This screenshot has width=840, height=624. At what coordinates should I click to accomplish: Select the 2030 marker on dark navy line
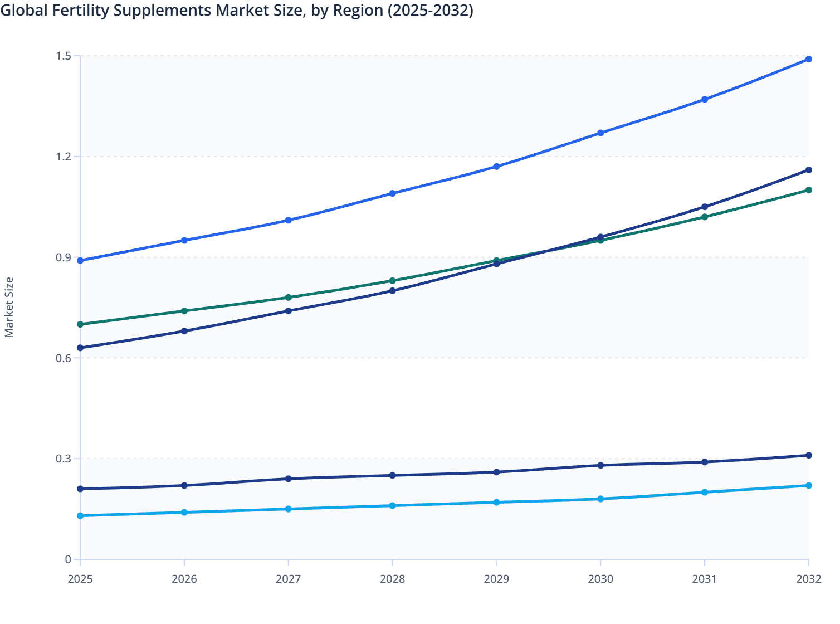point(600,236)
